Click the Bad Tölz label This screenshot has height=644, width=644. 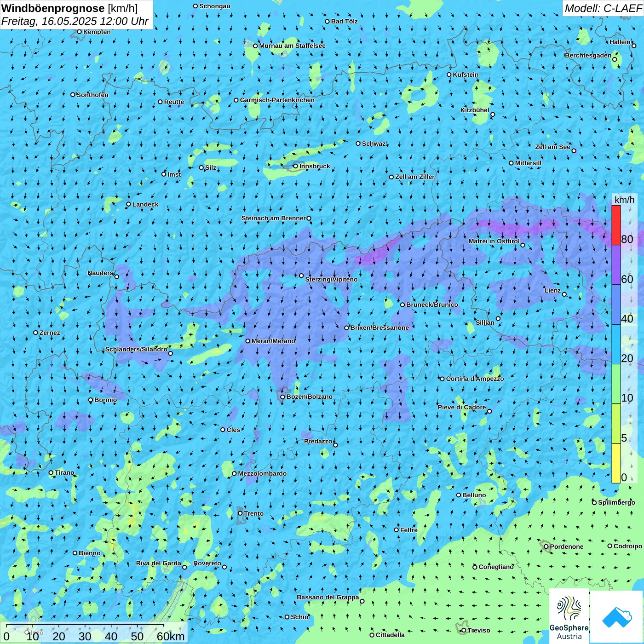click(345, 21)
